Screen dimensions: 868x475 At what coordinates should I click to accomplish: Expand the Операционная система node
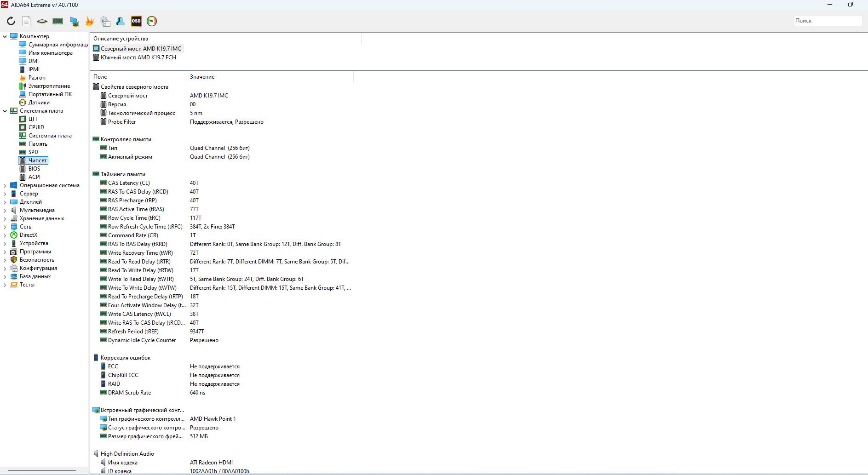pos(5,185)
